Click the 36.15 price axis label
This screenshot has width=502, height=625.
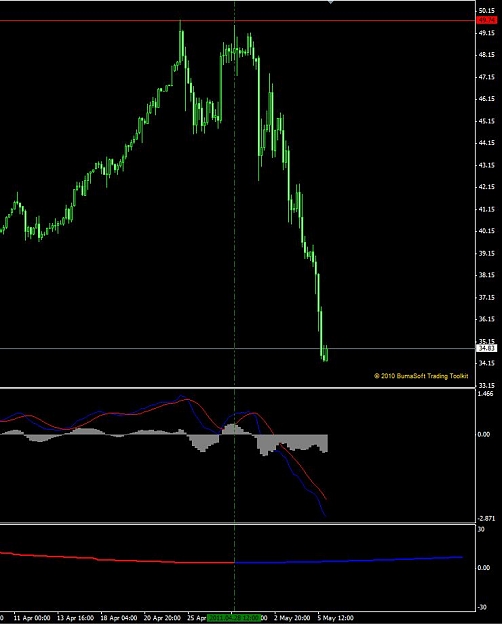[487, 319]
